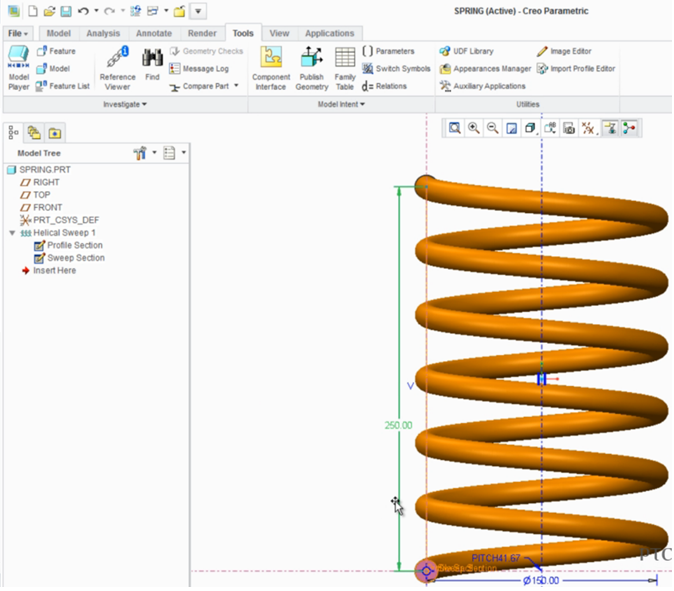
Task: Toggle Switch Symbols
Action: pyautogui.click(x=396, y=69)
